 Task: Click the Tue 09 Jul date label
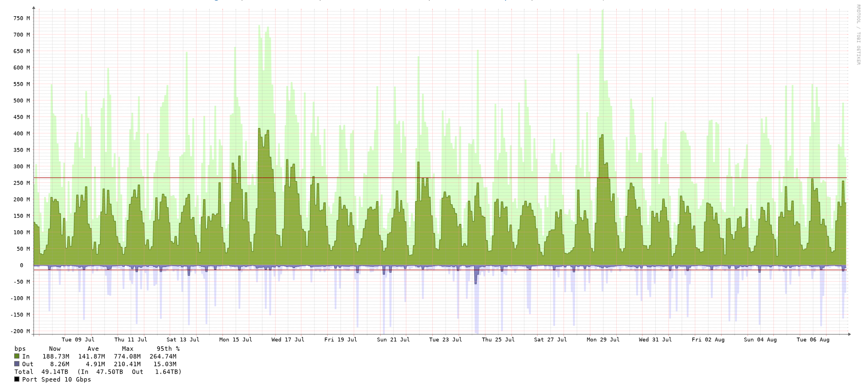point(78,340)
